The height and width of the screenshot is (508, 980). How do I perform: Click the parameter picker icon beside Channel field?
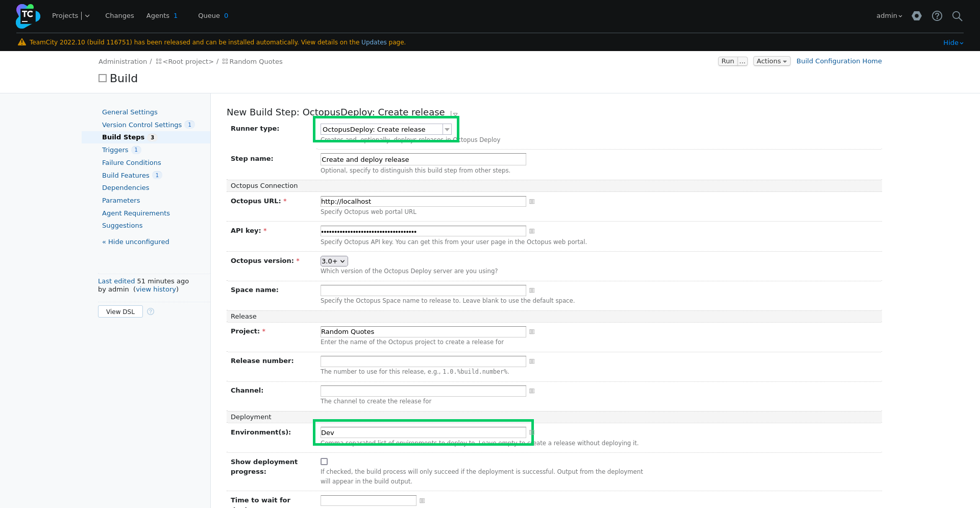pyautogui.click(x=532, y=391)
